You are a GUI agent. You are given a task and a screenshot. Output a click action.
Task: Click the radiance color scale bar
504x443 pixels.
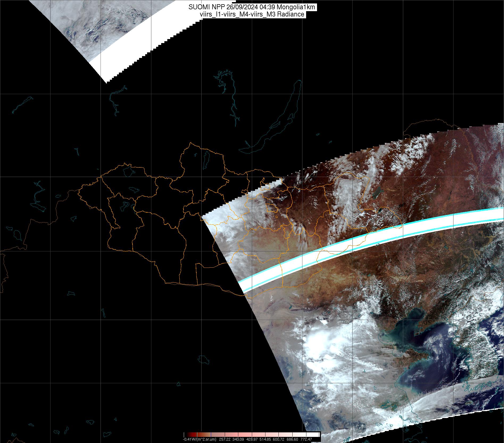pos(252,434)
